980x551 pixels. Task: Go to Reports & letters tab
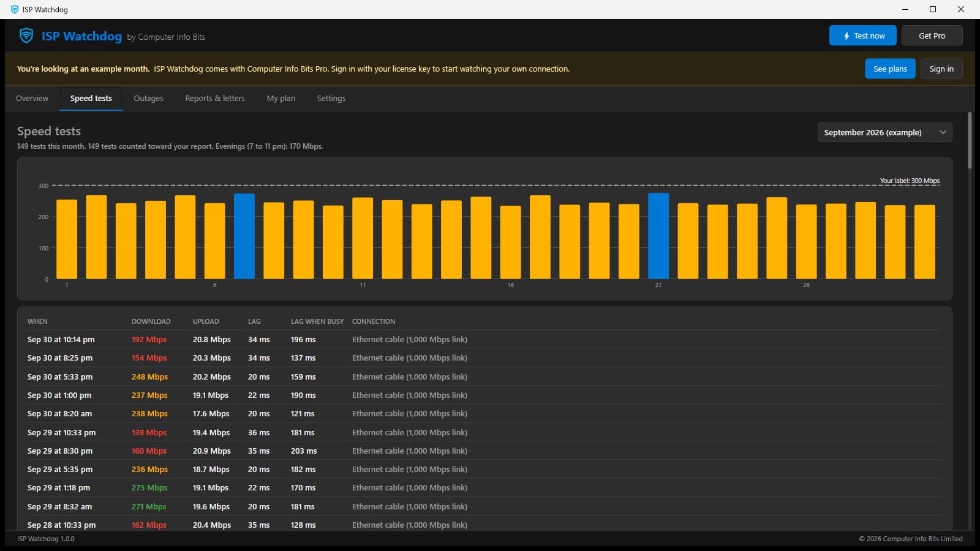point(215,98)
